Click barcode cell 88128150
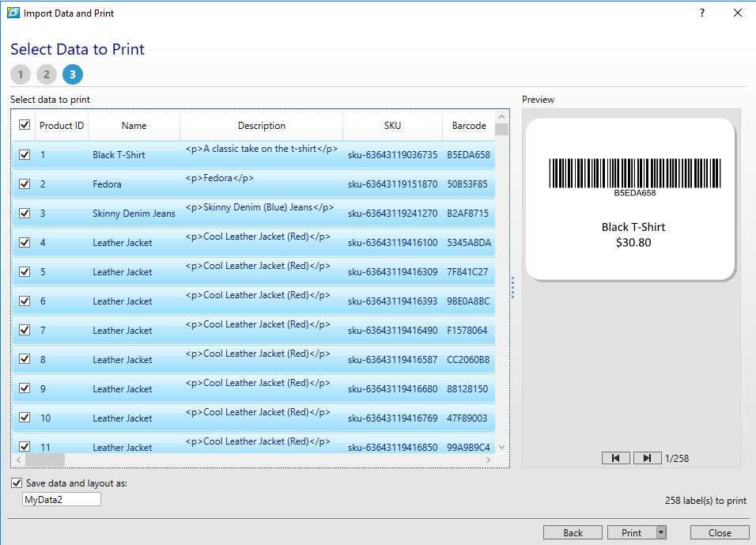This screenshot has width=756, height=545. 467,388
